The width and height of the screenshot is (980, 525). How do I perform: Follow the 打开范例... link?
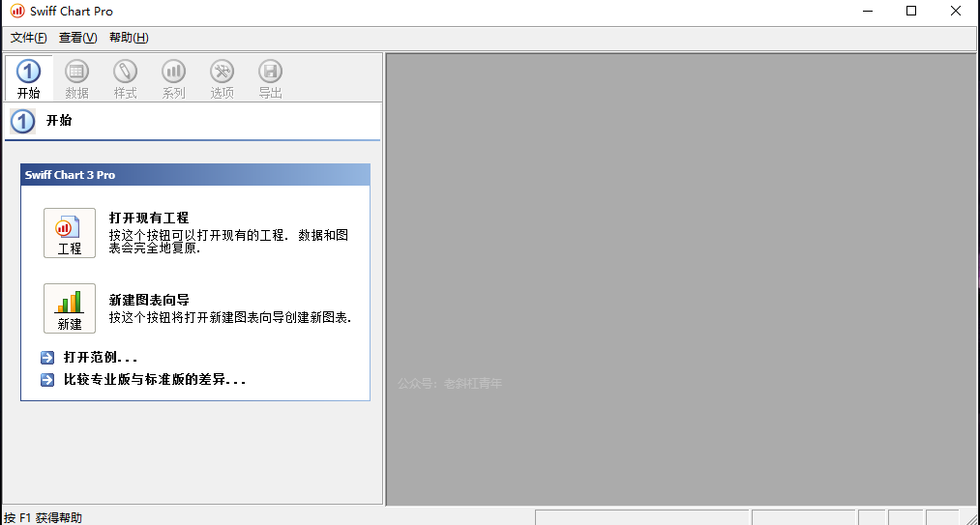pos(101,358)
